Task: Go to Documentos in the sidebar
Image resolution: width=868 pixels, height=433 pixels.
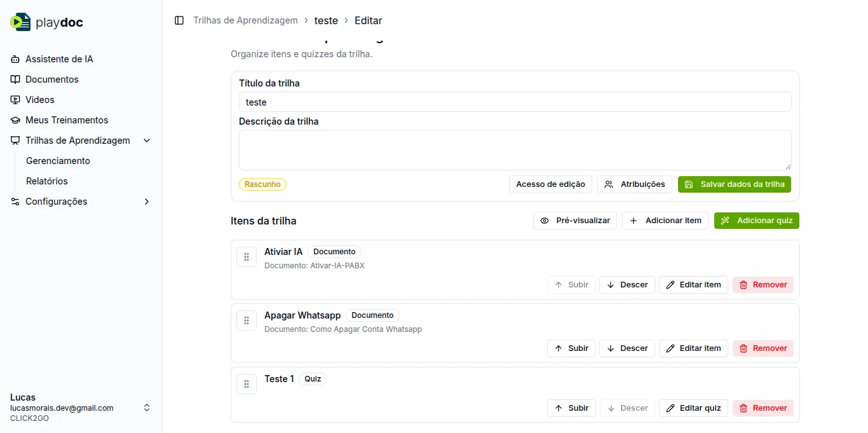Action: [51, 79]
